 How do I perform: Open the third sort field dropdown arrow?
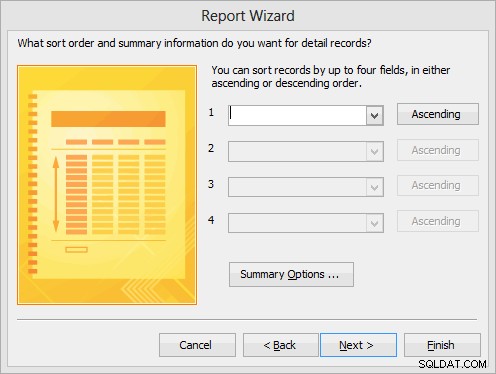pos(374,187)
